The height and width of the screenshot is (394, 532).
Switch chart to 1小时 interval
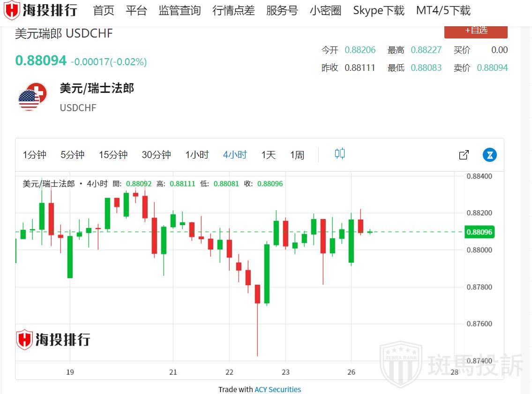click(x=197, y=155)
